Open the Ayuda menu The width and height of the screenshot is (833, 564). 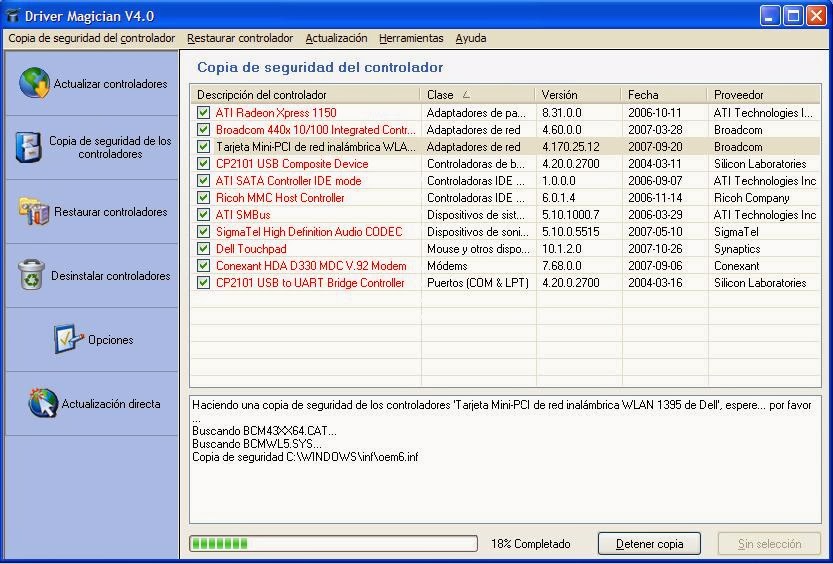pyautogui.click(x=471, y=38)
